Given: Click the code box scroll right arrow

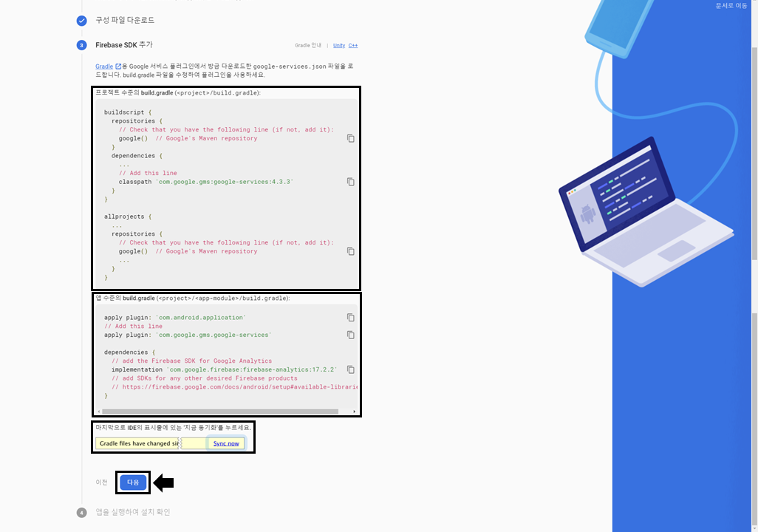Looking at the screenshot, I should click(355, 412).
